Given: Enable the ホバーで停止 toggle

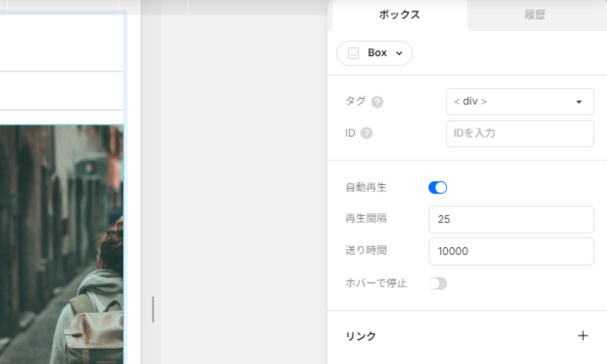Looking at the screenshot, I should [x=438, y=283].
